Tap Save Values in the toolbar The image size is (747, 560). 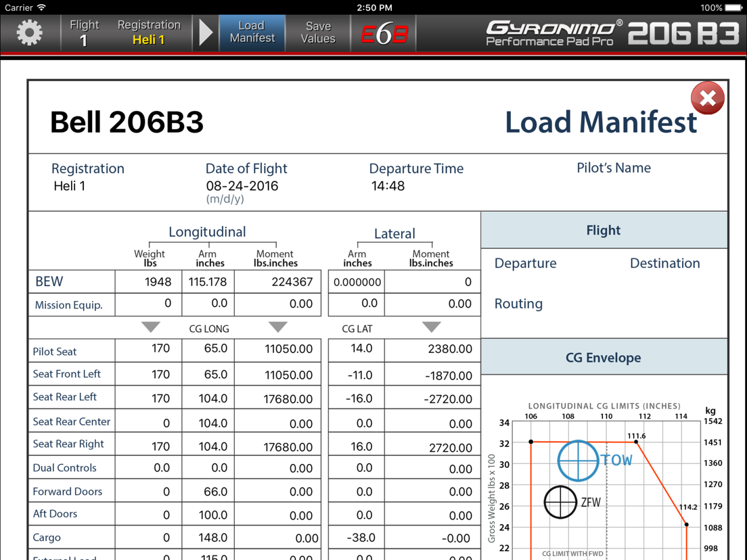[x=318, y=32]
